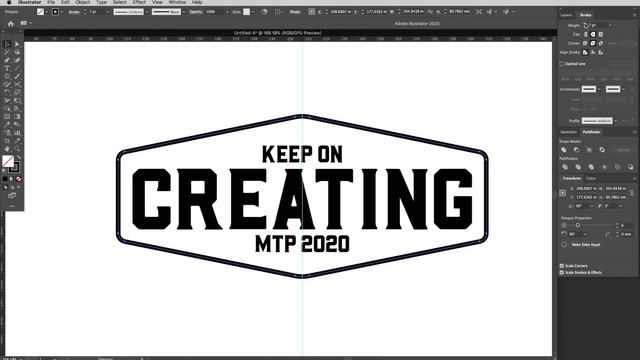Screen dimensions: 640x360
Task: Pick the Zoom magnifier tool
Action: coord(17,149)
